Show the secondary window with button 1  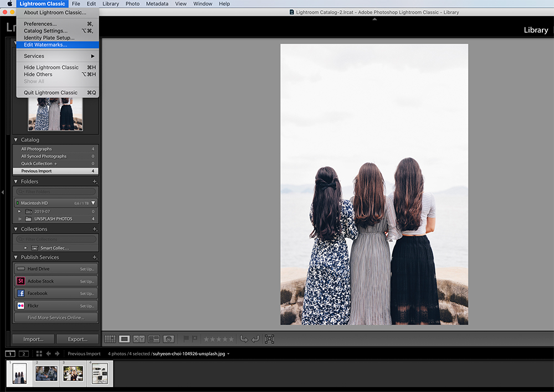(10, 353)
